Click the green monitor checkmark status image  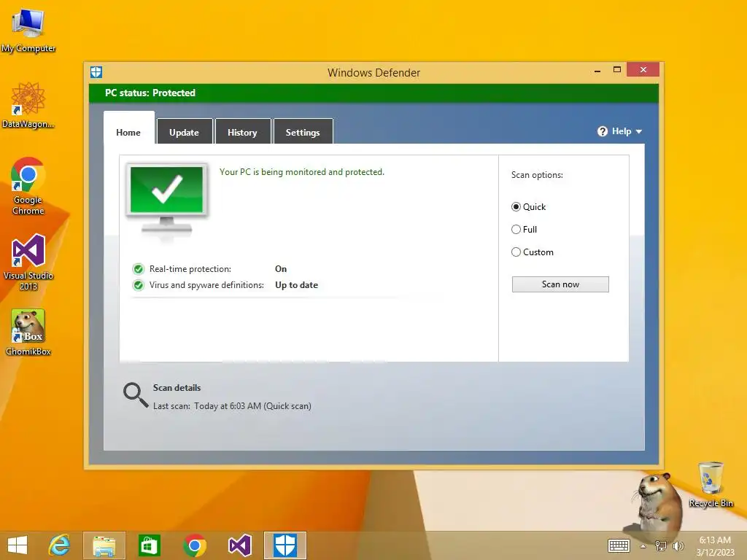point(167,199)
